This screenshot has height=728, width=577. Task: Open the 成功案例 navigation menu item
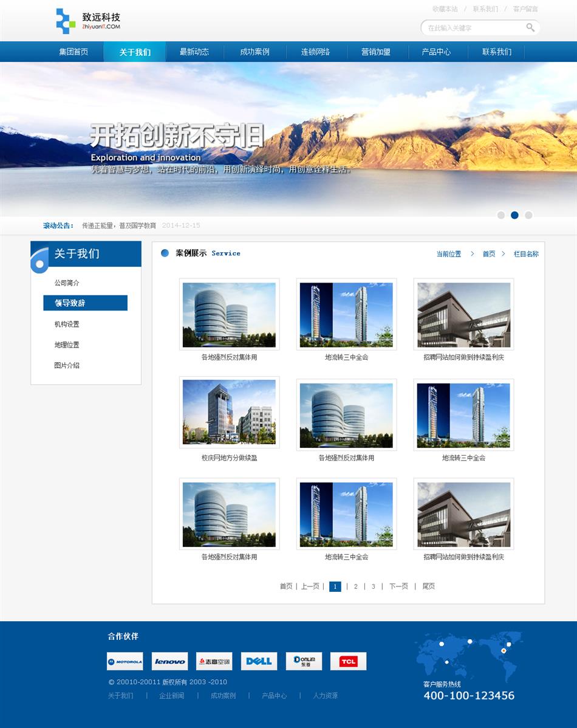254,52
